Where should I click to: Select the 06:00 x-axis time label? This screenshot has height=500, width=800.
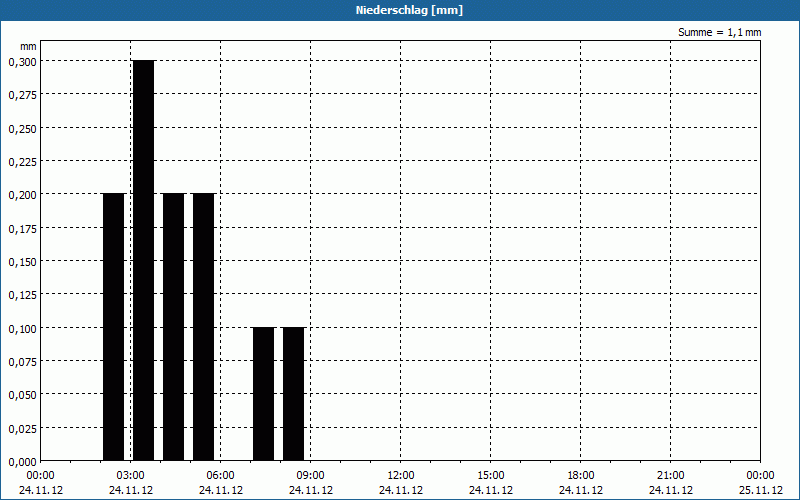221,475
